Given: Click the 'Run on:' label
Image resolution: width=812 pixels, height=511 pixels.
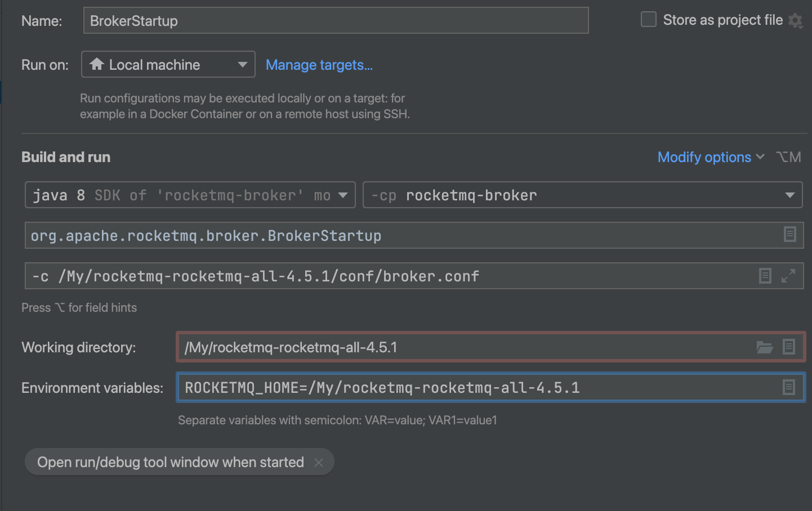Looking at the screenshot, I should tap(45, 65).
